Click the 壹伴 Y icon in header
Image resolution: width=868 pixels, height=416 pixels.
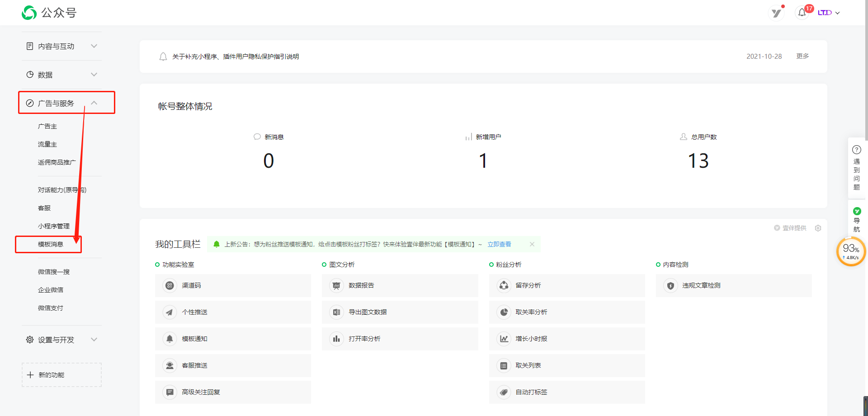tap(776, 13)
